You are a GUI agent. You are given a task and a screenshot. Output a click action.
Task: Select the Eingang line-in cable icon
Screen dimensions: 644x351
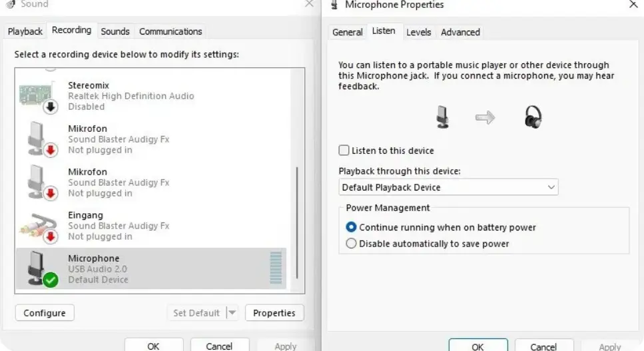(x=39, y=226)
